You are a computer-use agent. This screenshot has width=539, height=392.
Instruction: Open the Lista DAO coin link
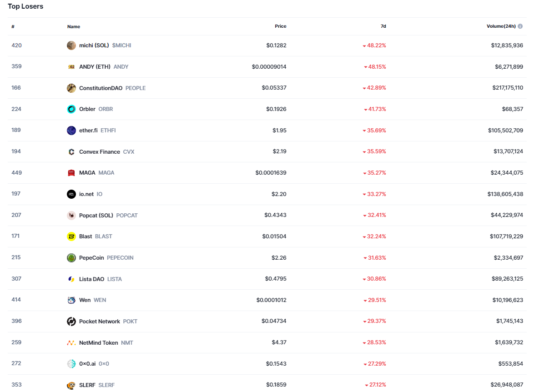91,279
